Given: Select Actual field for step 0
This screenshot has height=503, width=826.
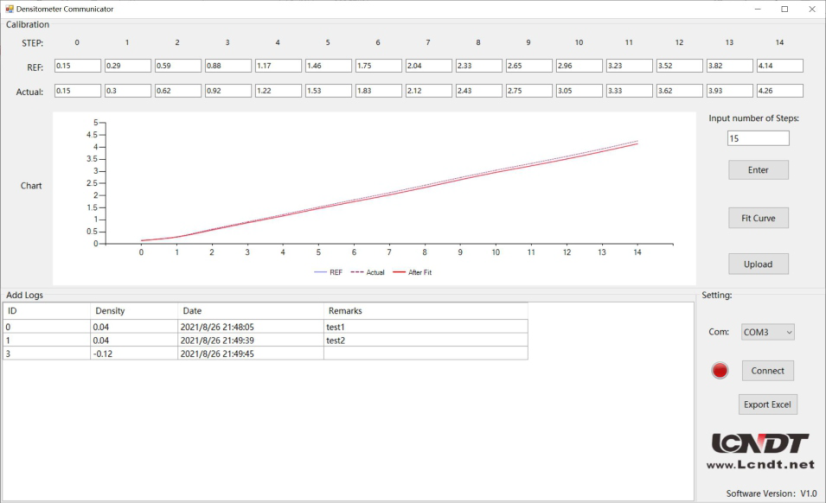Looking at the screenshot, I should click(77, 91).
